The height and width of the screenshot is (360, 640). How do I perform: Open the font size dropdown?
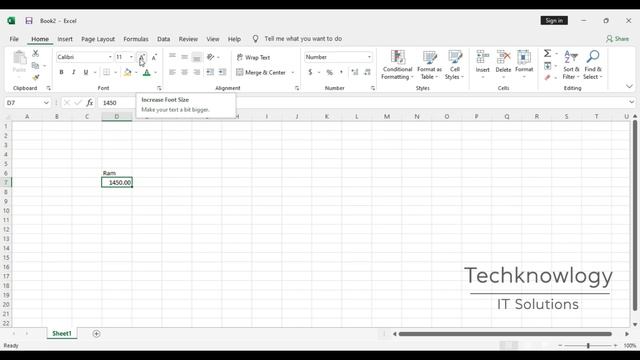(x=131, y=57)
